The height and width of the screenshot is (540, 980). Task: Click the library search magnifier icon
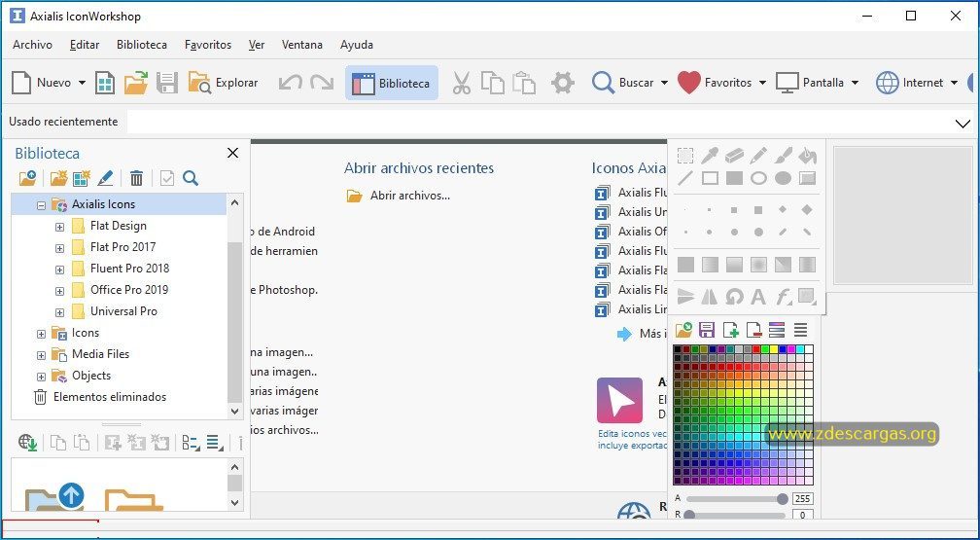[x=191, y=178]
